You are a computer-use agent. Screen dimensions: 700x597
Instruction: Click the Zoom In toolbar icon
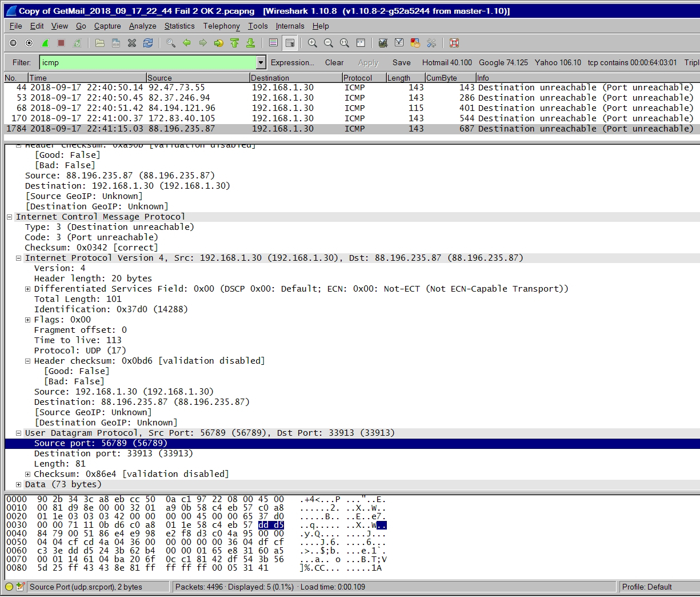tap(313, 43)
